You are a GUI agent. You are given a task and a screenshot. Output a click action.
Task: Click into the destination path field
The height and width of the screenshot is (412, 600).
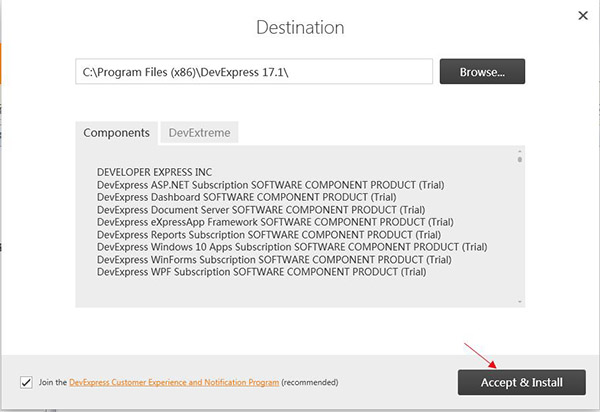(254, 72)
